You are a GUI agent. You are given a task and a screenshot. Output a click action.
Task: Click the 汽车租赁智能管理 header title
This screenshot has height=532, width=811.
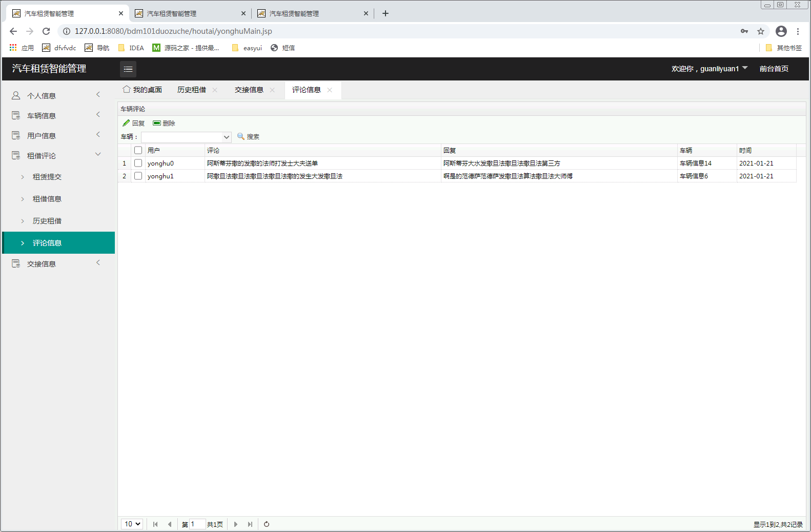[49, 69]
